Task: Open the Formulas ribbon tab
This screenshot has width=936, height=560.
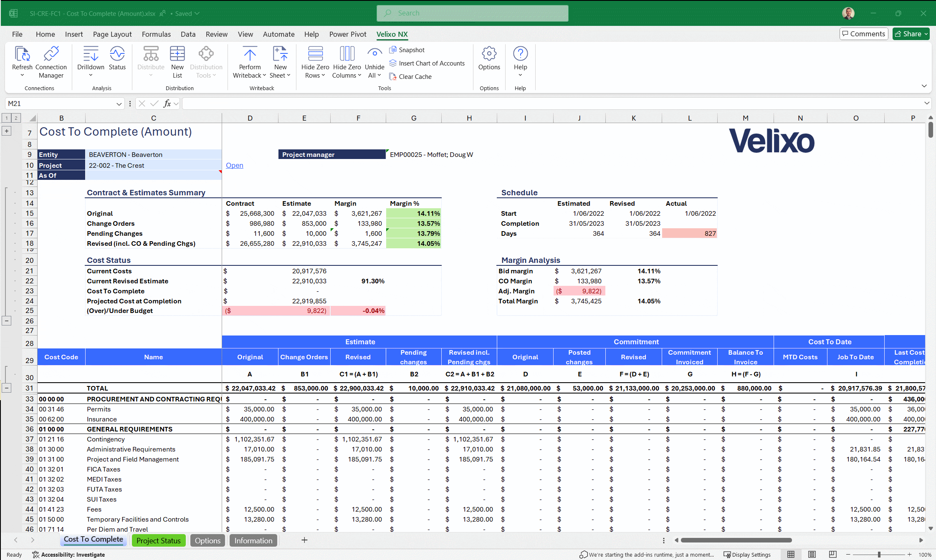Action: pyautogui.click(x=156, y=34)
